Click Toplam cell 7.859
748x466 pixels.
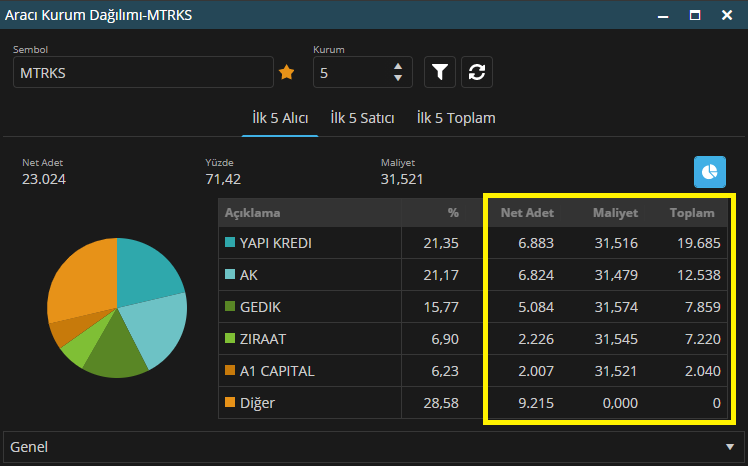pos(703,307)
